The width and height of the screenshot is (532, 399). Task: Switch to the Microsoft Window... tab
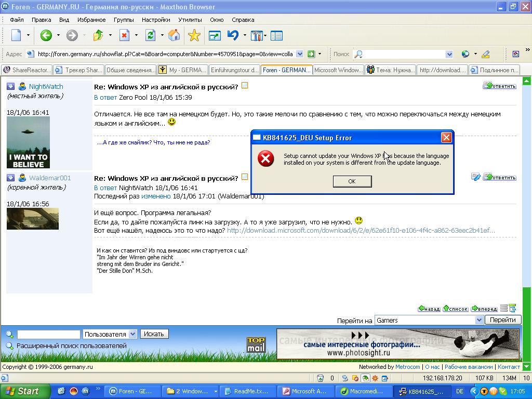[338, 70]
